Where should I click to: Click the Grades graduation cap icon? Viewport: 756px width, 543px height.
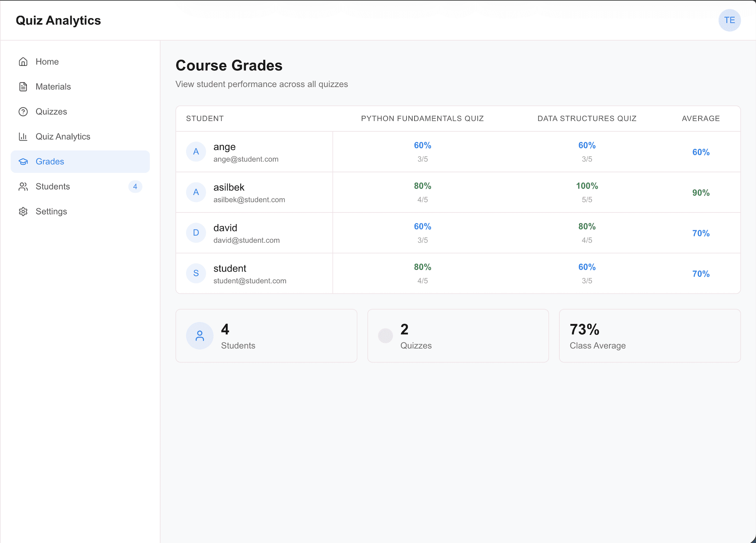pyautogui.click(x=23, y=161)
